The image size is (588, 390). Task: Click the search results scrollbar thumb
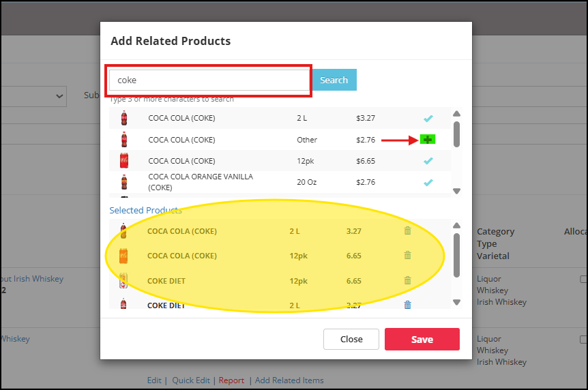pos(456,134)
